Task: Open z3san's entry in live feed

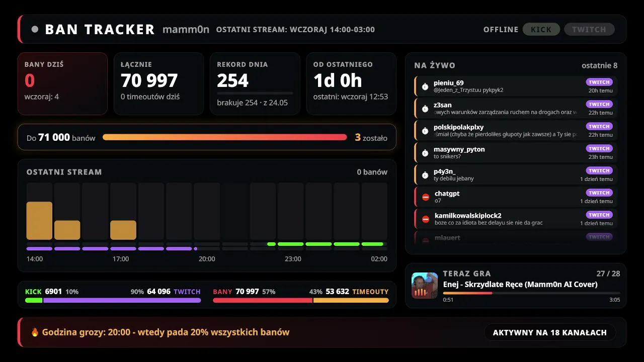Action: coord(516,108)
